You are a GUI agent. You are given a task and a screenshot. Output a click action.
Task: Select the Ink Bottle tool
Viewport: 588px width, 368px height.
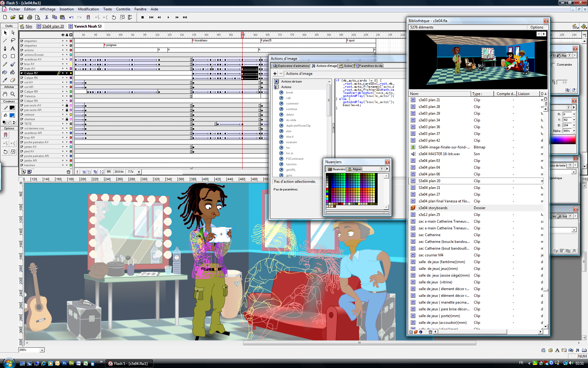coord(5,72)
